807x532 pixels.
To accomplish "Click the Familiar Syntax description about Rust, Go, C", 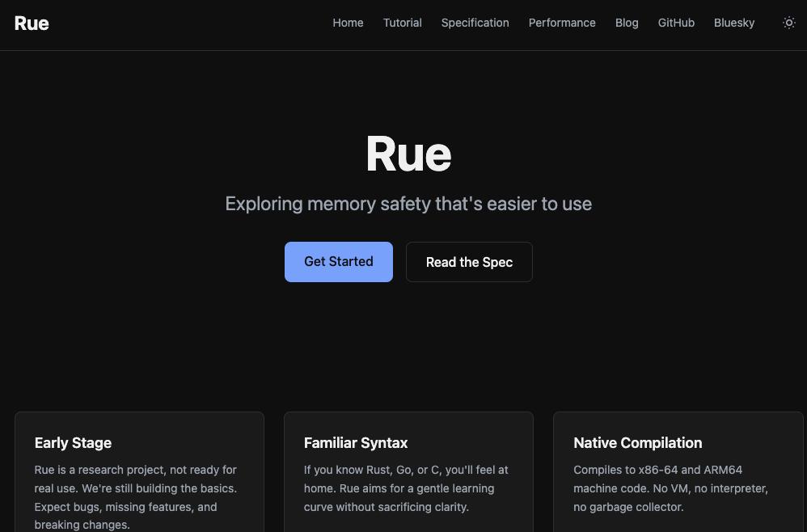I will pos(406,488).
